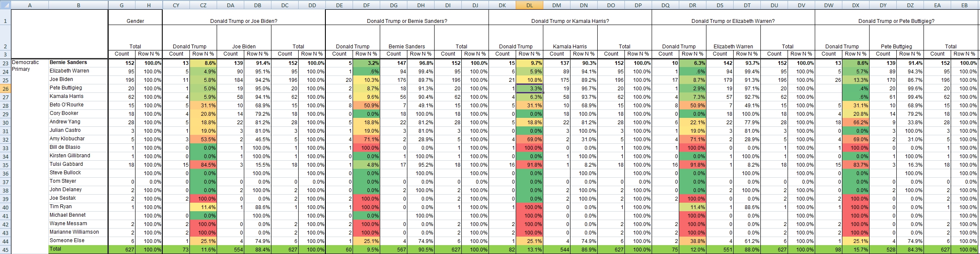Viewport: 980px width, 254px height.
Task: Click the 61.2% cell in Someone Else row
Action: pyautogui.click(x=747, y=241)
